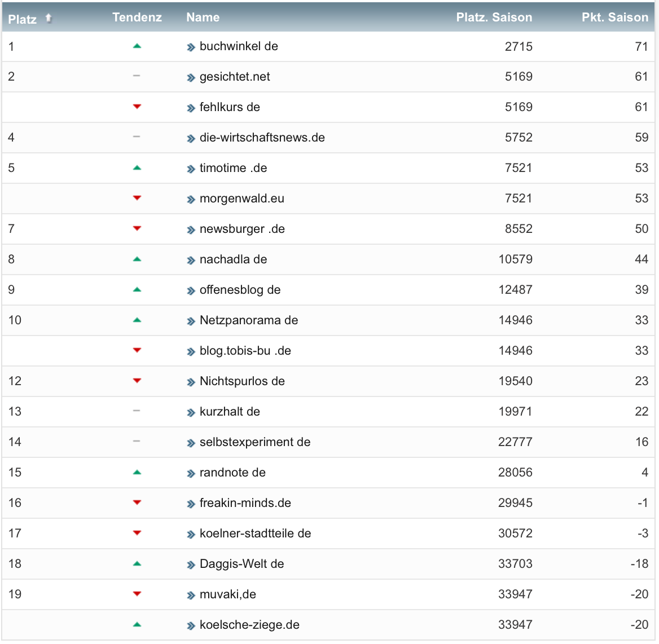Open the gesichtet.net link
This screenshot has width=659, height=644.
point(235,77)
